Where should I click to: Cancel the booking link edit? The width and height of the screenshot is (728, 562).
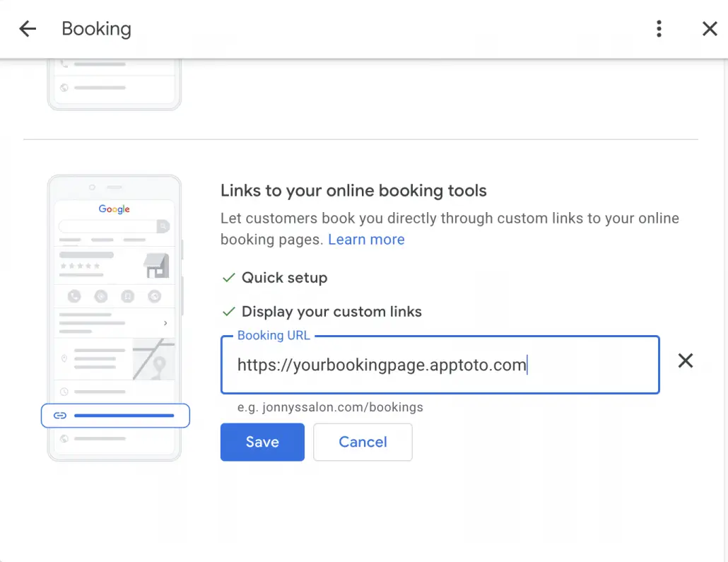coord(363,442)
